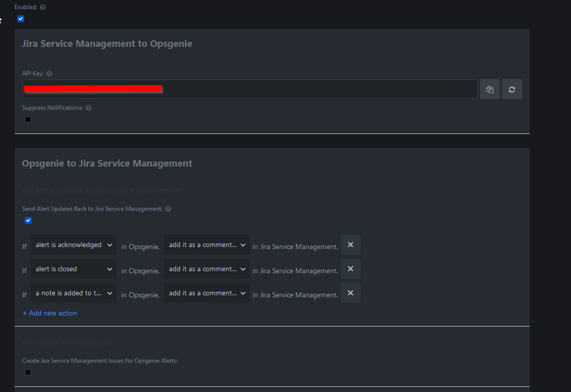Open action dropdown in note is added row
The height and width of the screenshot is (392, 571).
pyautogui.click(x=207, y=293)
